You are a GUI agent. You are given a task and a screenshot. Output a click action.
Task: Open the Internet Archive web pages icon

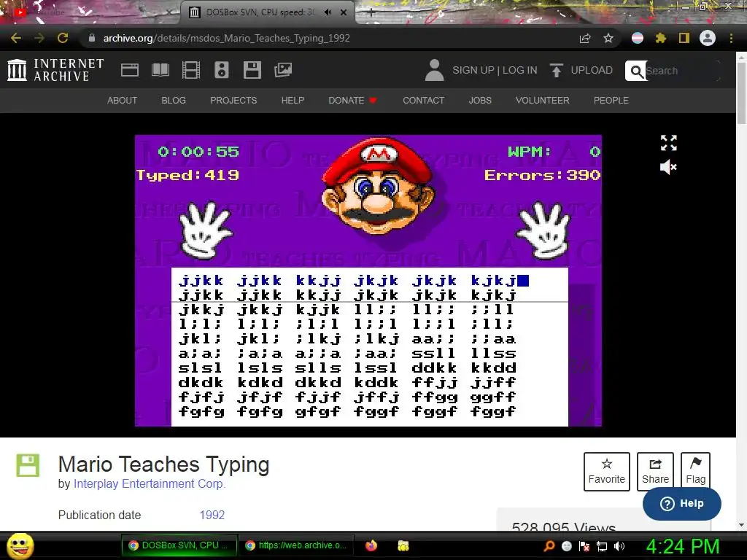point(130,70)
